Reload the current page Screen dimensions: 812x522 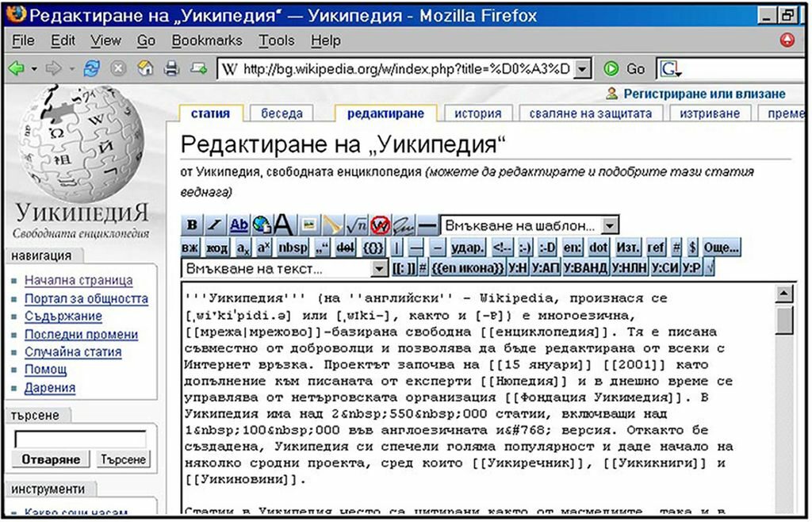pyautogui.click(x=92, y=68)
